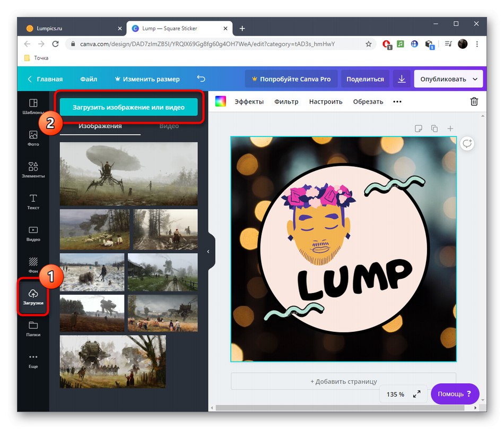Open zoom level 135 % selector
The image size is (504, 429).
coord(395,394)
